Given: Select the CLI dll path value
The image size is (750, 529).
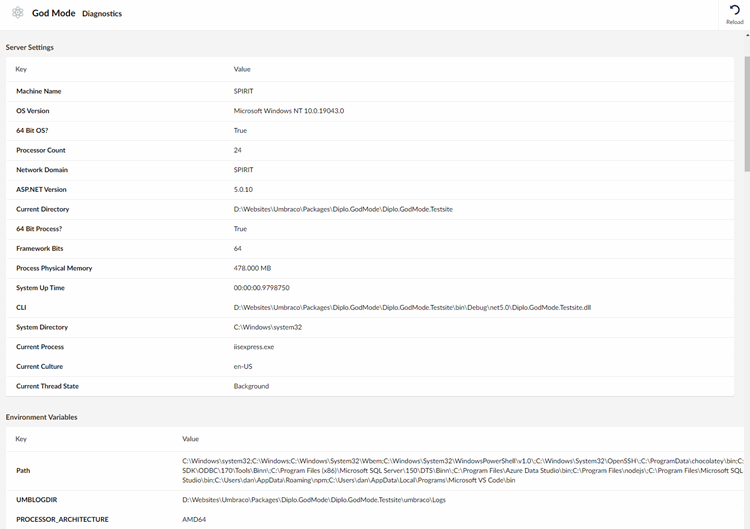Looking at the screenshot, I should [x=412, y=308].
